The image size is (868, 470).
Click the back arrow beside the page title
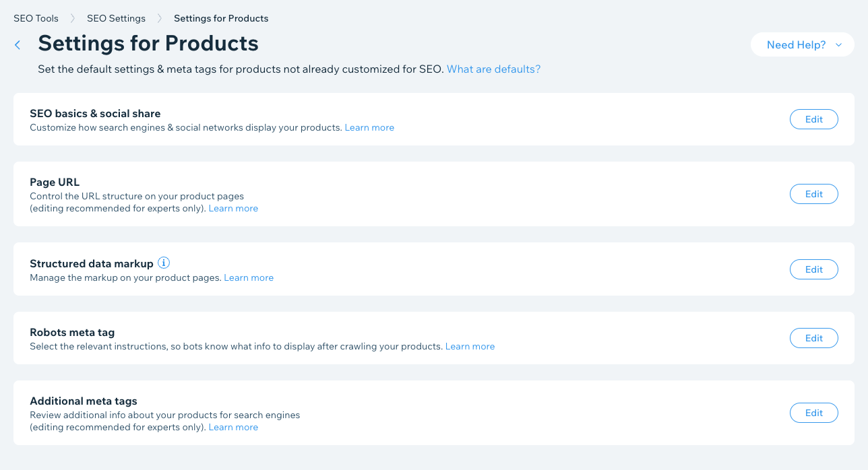pyautogui.click(x=18, y=45)
